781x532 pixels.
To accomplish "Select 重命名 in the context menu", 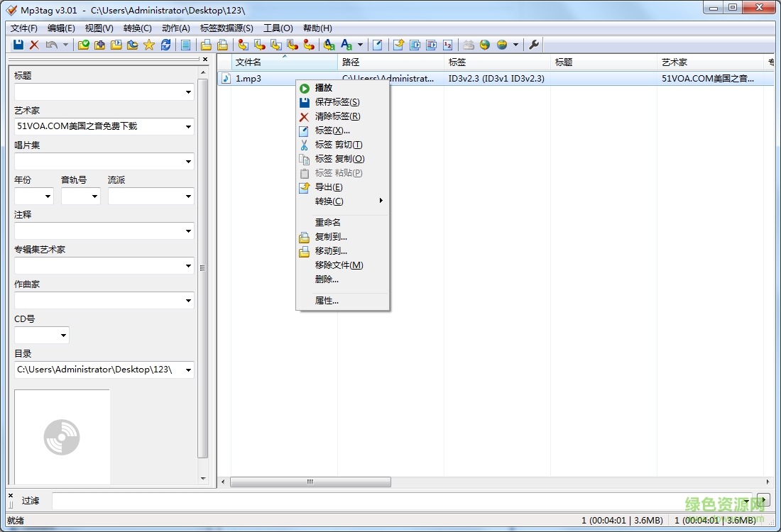I will pyautogui.click(x=328, y=222).
